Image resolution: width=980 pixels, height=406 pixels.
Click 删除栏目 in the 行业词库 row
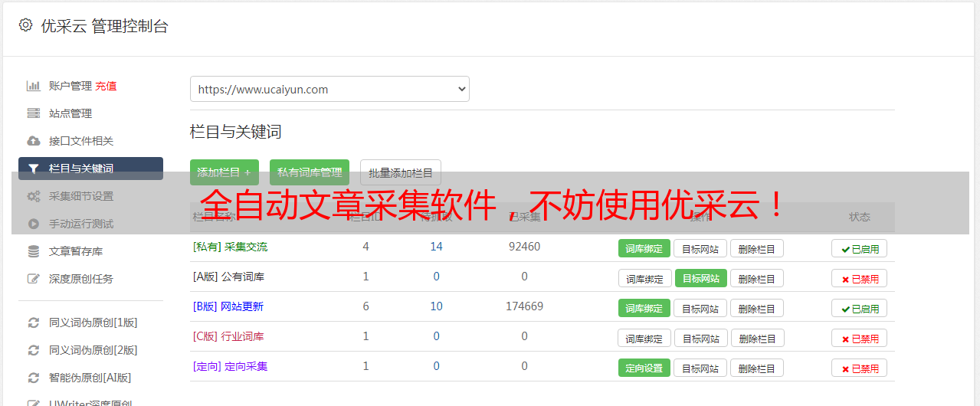[x=757, y=338]
